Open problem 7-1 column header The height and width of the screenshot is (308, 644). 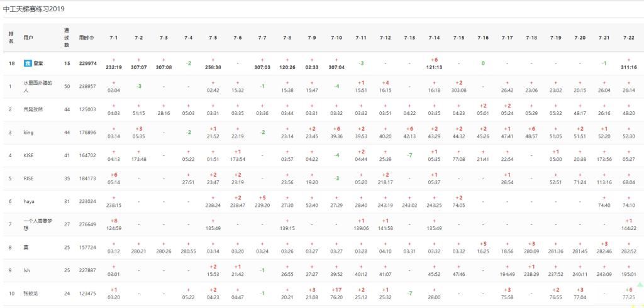click(x=114, y=38)
